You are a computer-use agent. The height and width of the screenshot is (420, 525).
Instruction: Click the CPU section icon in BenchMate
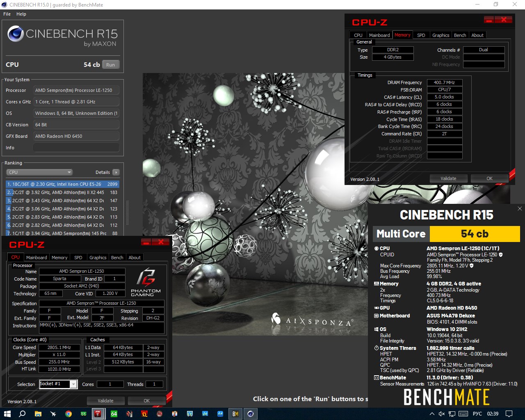click(376, 249)
